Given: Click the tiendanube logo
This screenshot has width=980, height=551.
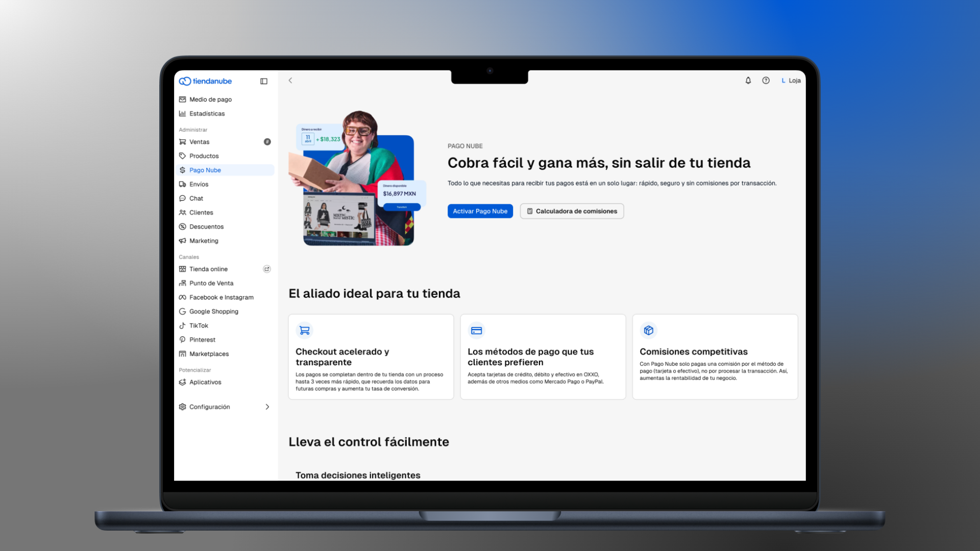Looking at the screenshot, I should coord(205,81).
